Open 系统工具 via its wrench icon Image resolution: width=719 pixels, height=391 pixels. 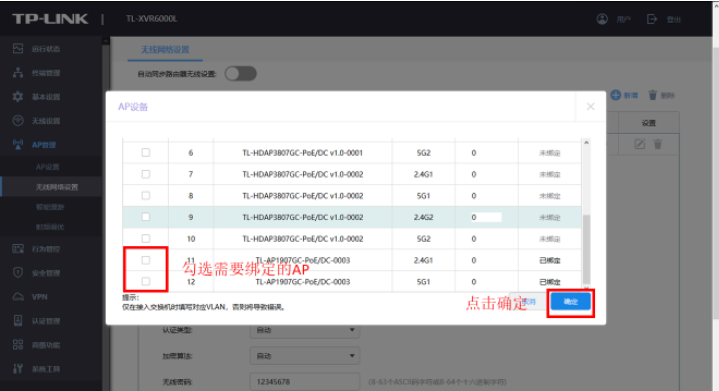coord(18,369)
